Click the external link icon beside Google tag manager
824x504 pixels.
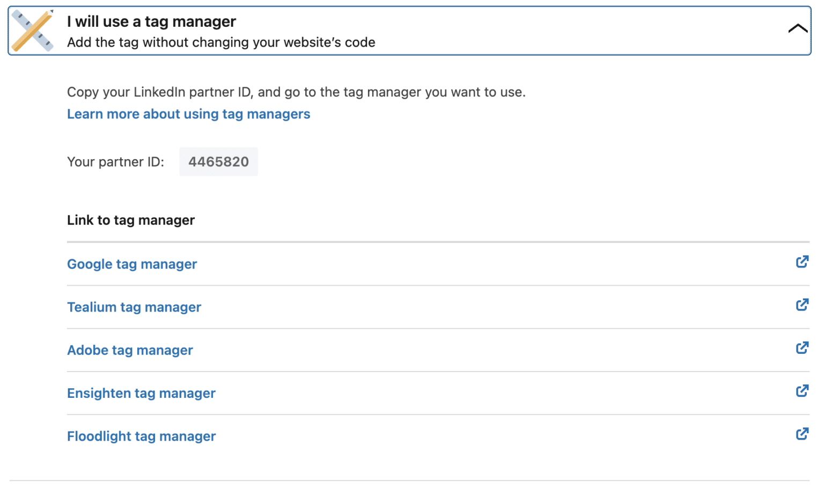[802, 262]
